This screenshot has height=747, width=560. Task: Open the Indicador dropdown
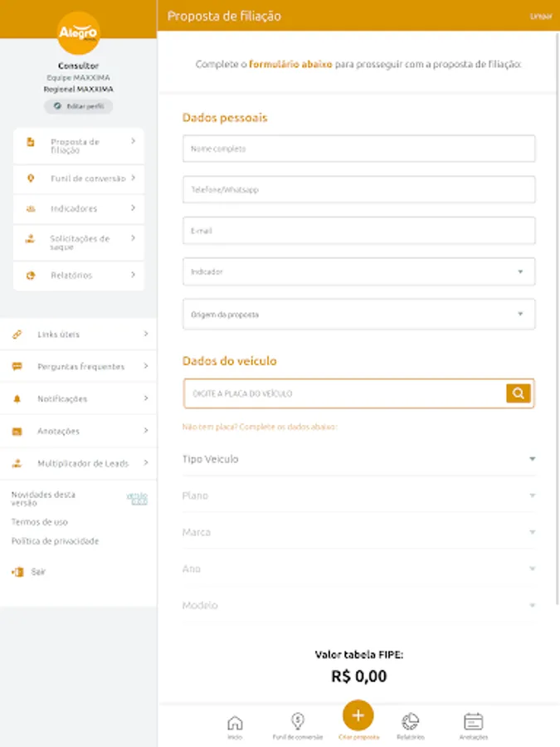point(358,271)
